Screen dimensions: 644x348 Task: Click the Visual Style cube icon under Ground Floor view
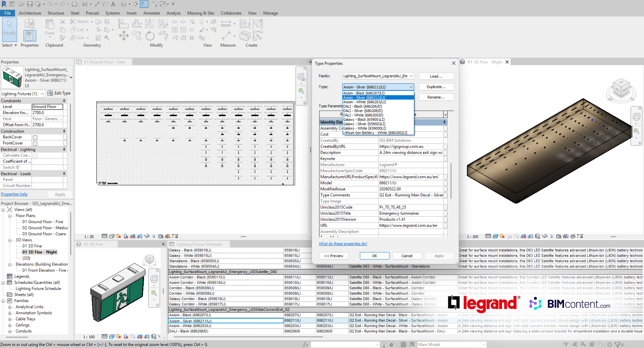point(111,236)
